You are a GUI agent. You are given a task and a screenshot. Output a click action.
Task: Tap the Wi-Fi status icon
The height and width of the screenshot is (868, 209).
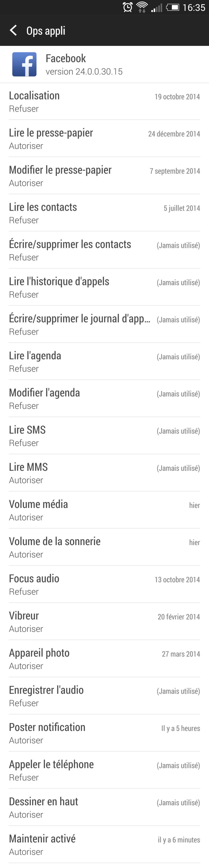coord(142,7)
